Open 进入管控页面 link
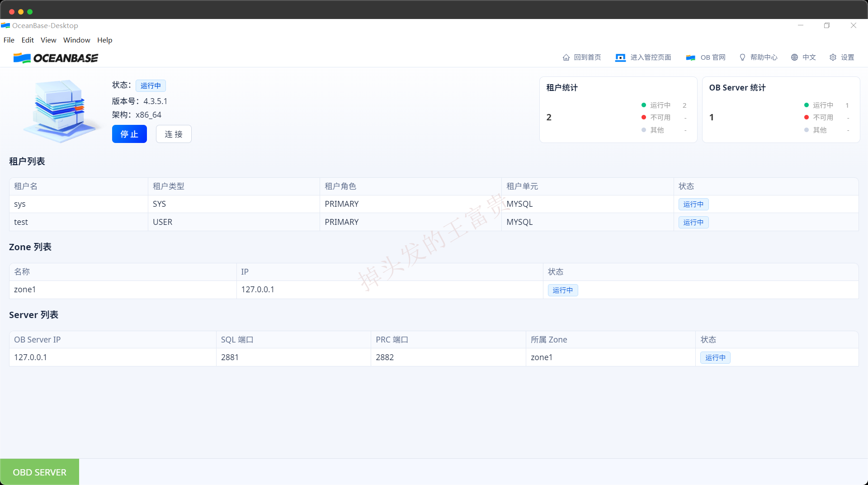868x485 pixels. click(x=651, y=57)
